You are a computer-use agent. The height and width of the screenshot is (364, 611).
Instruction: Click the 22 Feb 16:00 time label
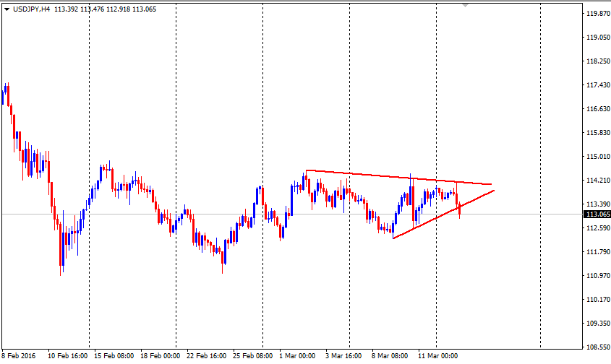[206, 356]
